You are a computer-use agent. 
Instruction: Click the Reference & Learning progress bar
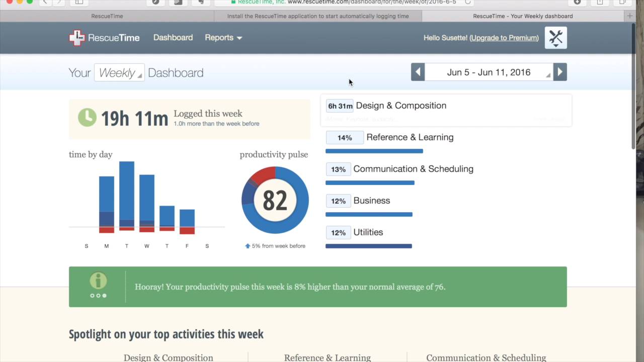coord(374,151)
